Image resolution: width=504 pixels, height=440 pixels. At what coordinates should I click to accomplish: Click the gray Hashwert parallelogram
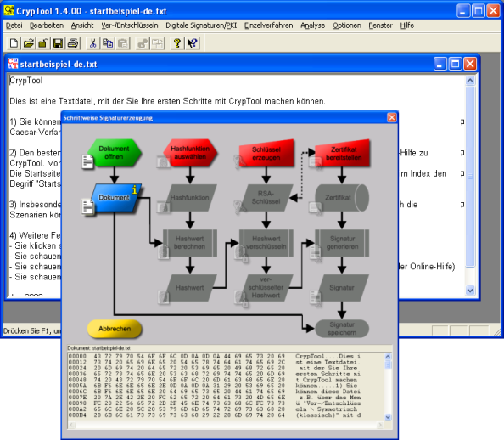[190, 288]
